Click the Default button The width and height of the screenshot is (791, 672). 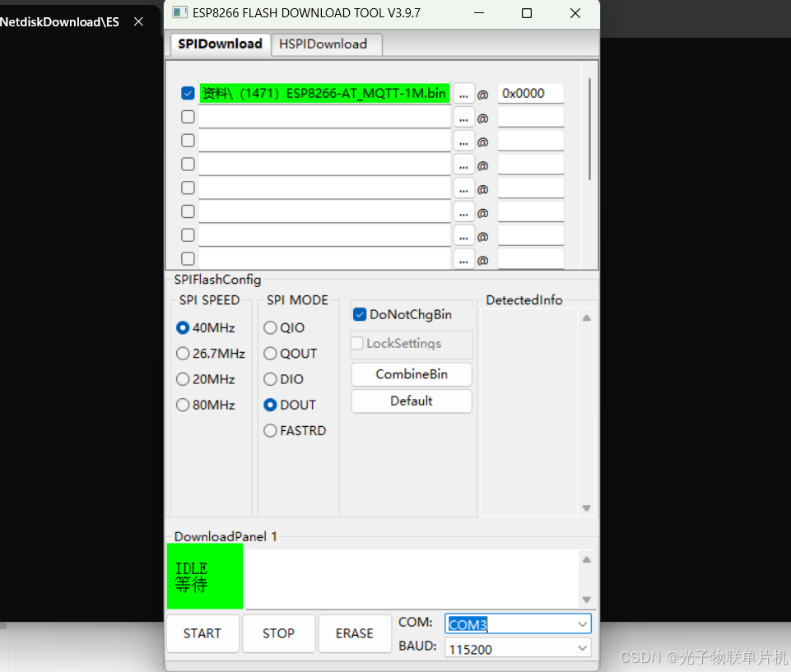tap(412, 401)
